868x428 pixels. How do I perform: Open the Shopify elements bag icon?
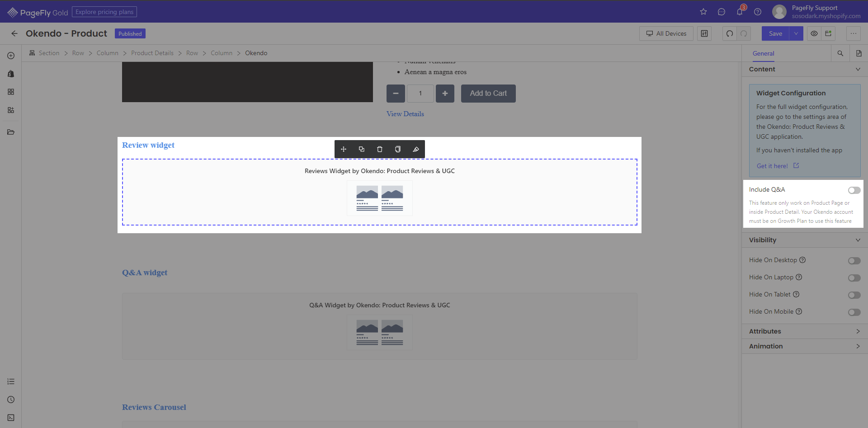coord(11,74)
